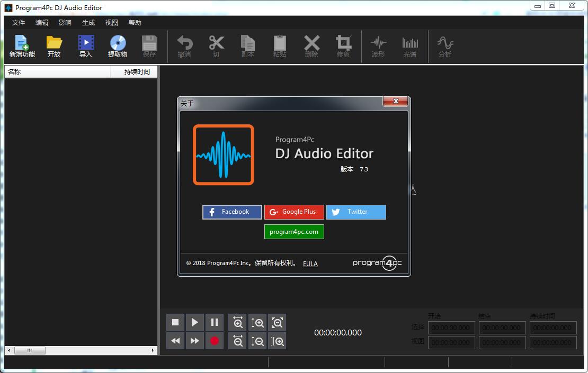The image size is (588, 373).
Task: Click the 新增功能 new file icon
Action: pyautogui.click(x=22, y=46)
